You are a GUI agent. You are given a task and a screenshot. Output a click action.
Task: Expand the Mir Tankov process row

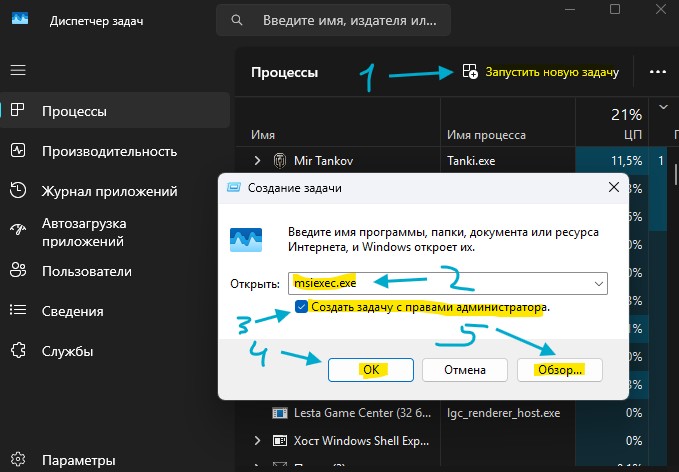(257, 161)
